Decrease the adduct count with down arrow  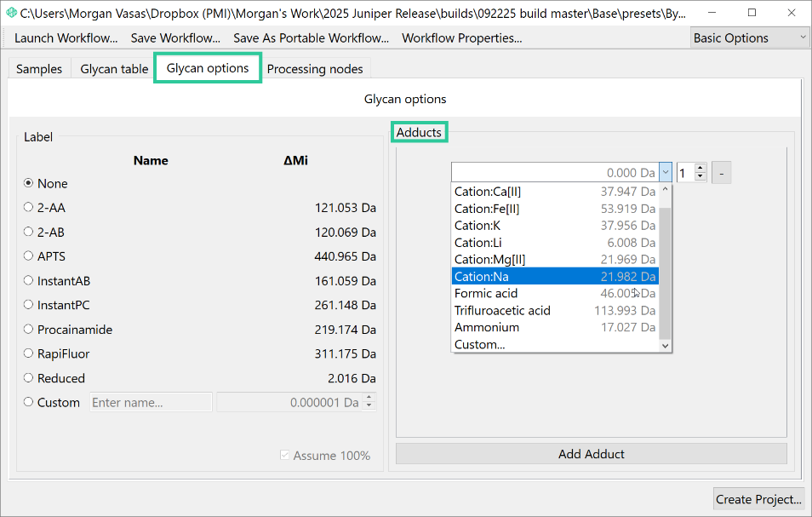(x=700, y=176)
